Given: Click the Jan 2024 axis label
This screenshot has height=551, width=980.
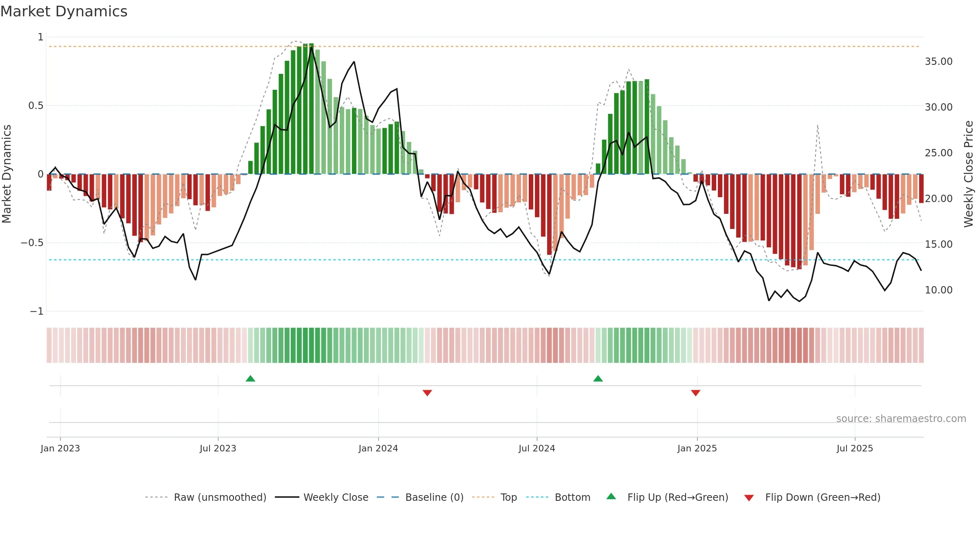Looking at the screenshot, I should (x=378, y=448).
